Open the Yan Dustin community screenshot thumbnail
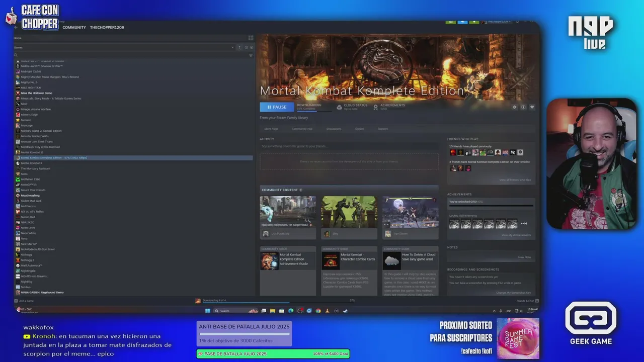 tap(410, 212)
